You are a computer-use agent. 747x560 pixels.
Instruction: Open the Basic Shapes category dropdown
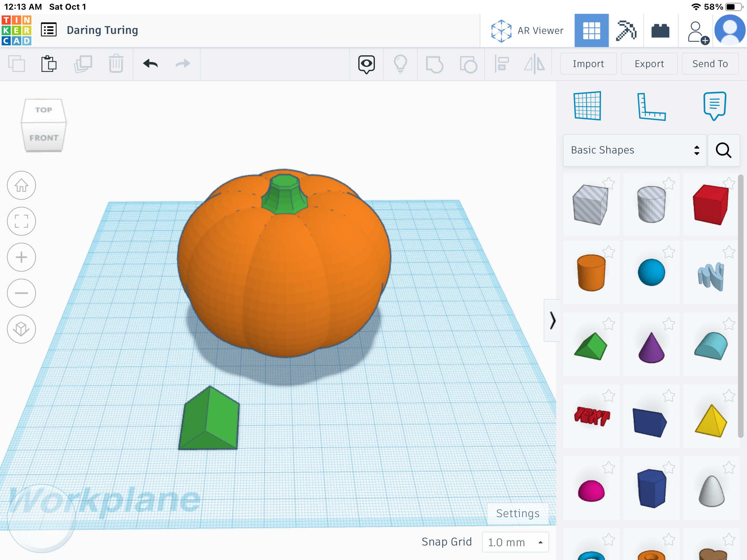tap(635, 150)
